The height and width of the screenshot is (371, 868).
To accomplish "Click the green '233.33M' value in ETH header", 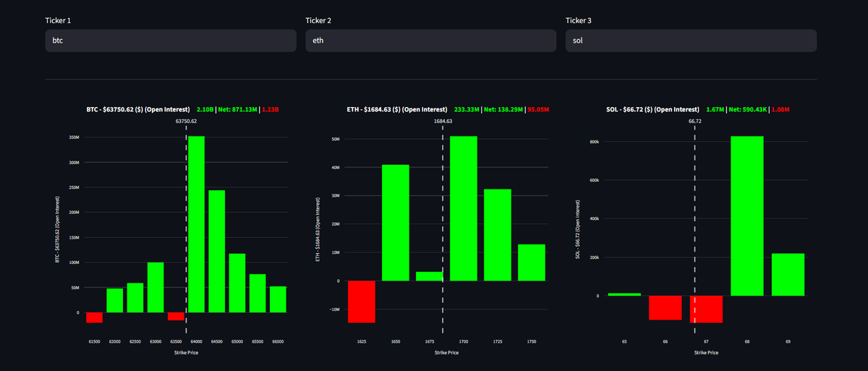I will click(x=467, y=109).
